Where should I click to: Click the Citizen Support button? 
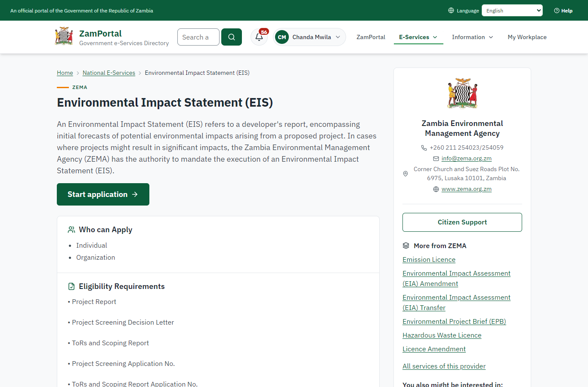[x=462, y=222]
